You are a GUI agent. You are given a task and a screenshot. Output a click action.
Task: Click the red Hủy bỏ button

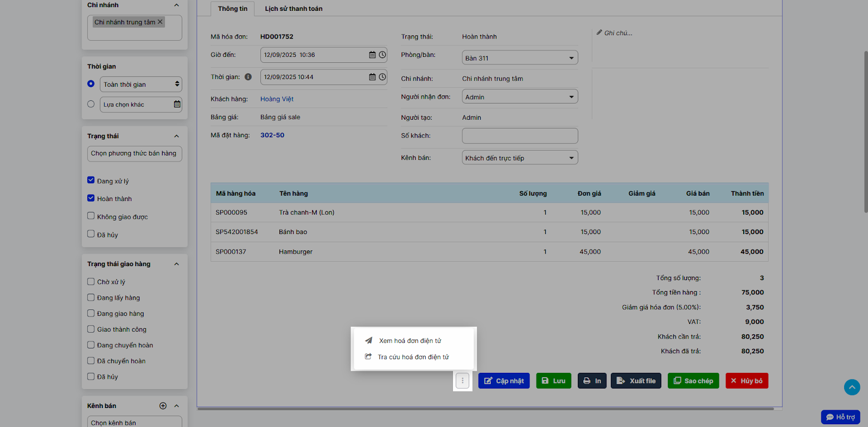point(747,381)
